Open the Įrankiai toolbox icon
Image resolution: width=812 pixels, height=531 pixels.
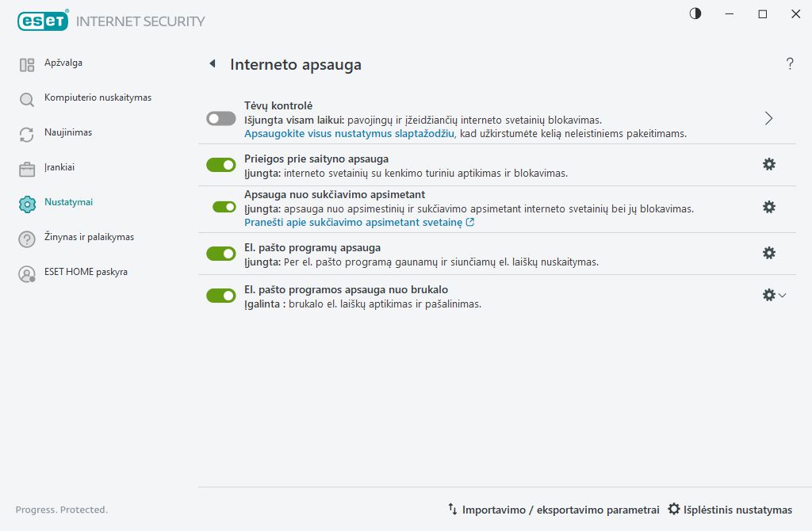pyautogui.click(x=26, y=167)
